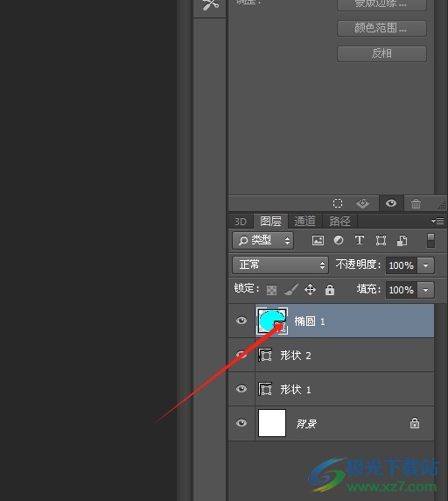Switch to the 3D tab
The width and height of the screenshot is (448, 501).
pos(241,221)
